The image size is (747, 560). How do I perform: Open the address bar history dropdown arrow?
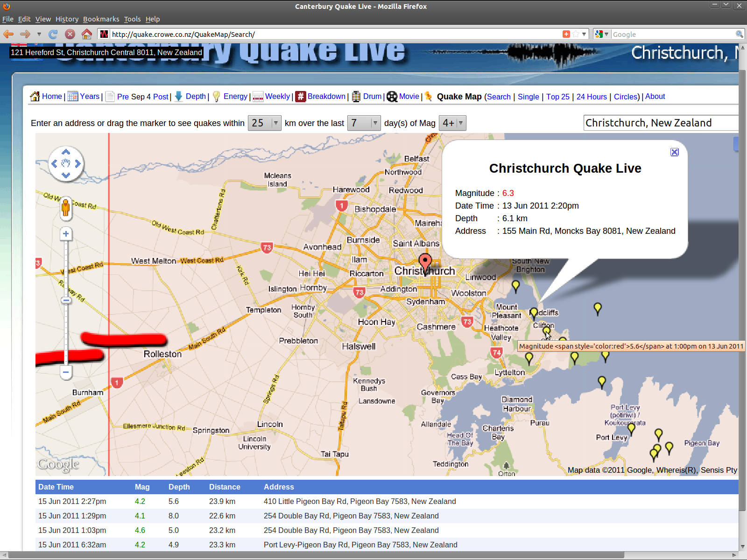click(x=584, y=34)
